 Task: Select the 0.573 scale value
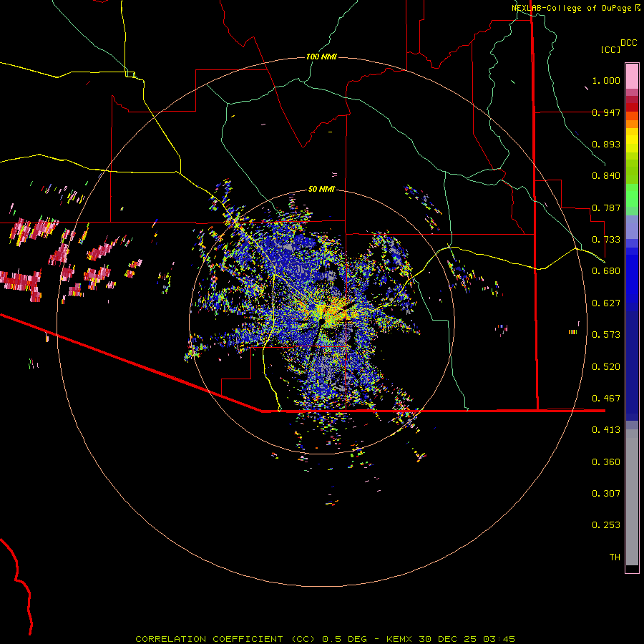coord(606,335)
